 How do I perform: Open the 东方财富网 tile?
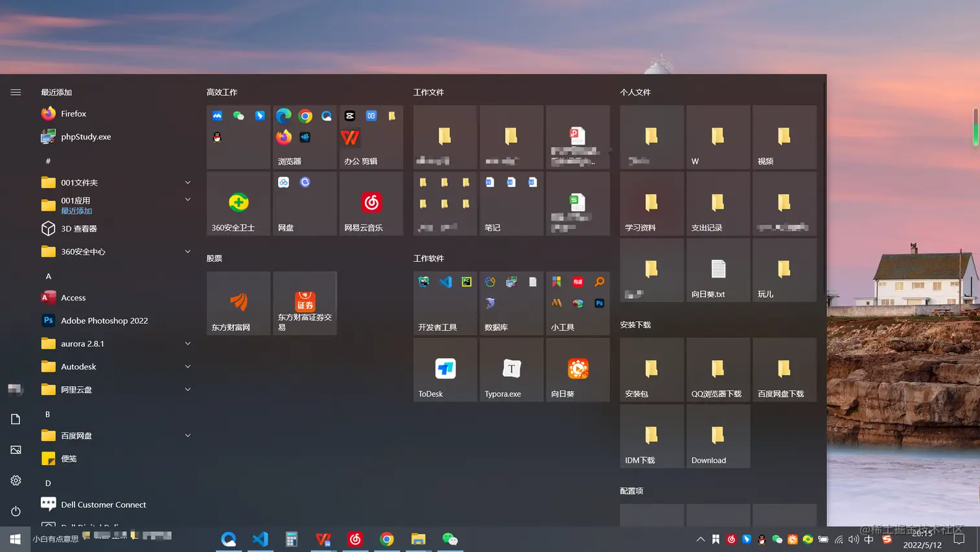click(239, 304)
